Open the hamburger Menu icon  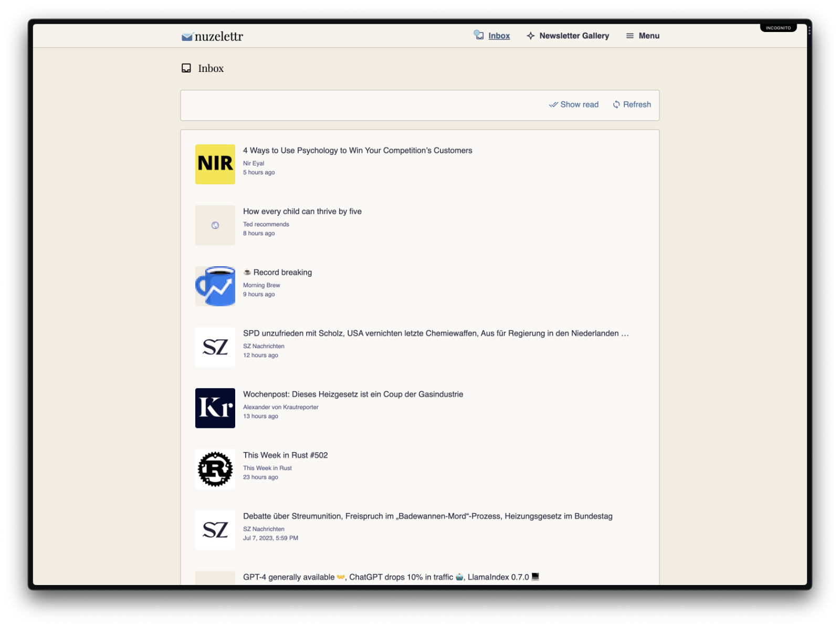click(x=629, y=36)
